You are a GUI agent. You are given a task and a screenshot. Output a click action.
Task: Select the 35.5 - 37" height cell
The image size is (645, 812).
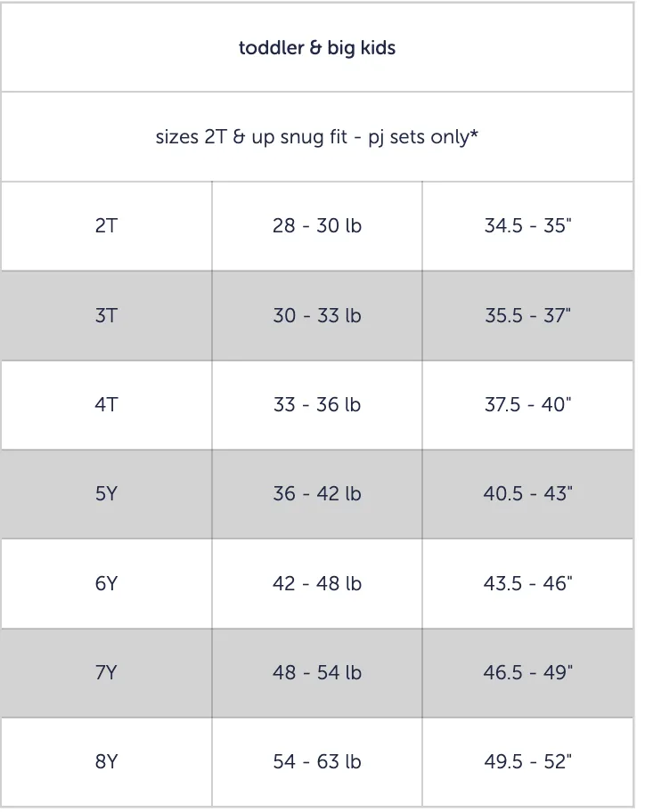(x=528, y=315)
